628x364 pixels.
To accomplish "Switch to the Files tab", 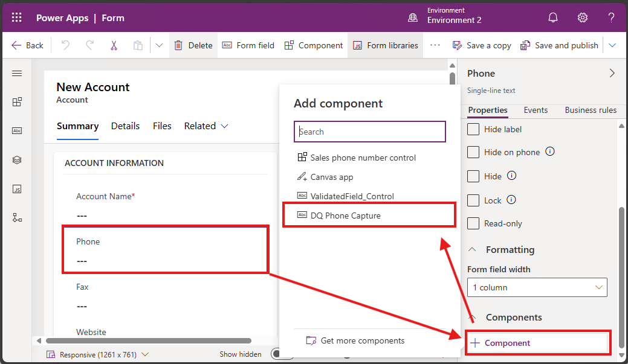I will pyautogui.click(x=162, y=126).
